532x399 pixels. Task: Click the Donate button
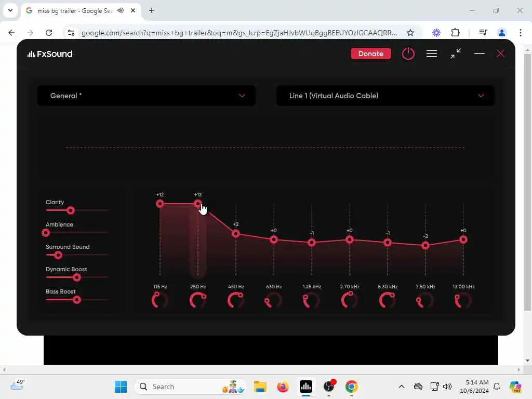pyautogui.click(x=371, y=54)
